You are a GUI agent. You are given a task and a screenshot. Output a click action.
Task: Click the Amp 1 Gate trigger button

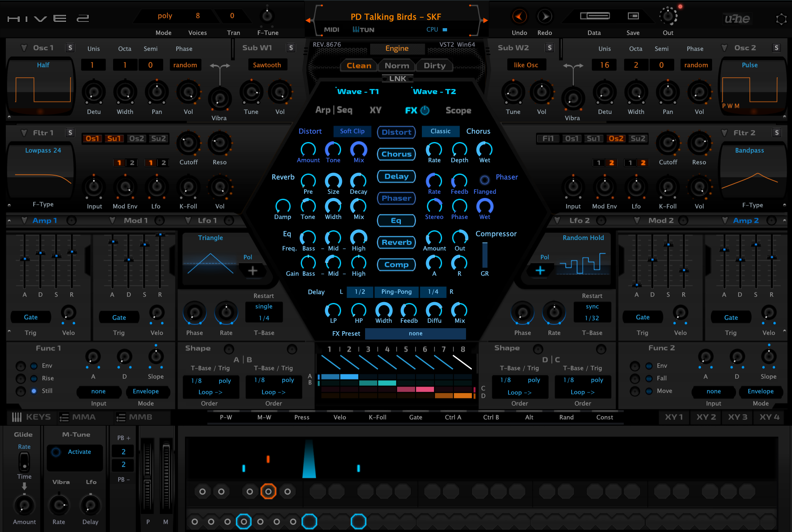coord(31,317)
